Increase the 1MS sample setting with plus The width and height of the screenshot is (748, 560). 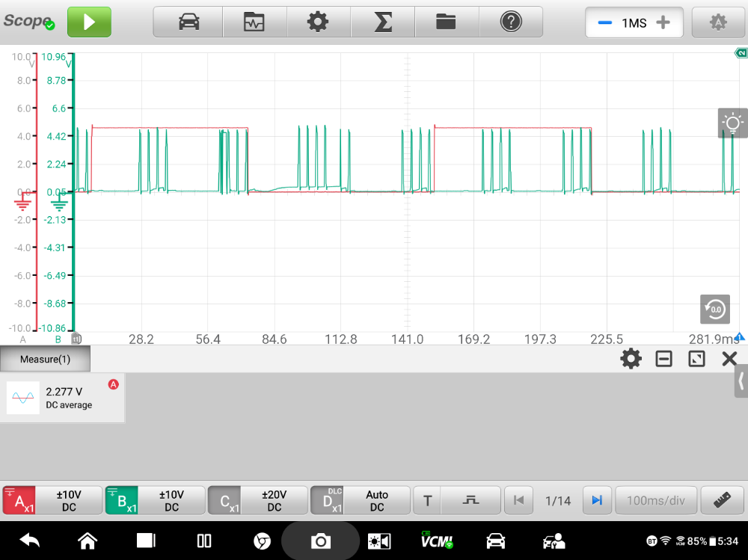pyautogui.click(x=663, y=23)
